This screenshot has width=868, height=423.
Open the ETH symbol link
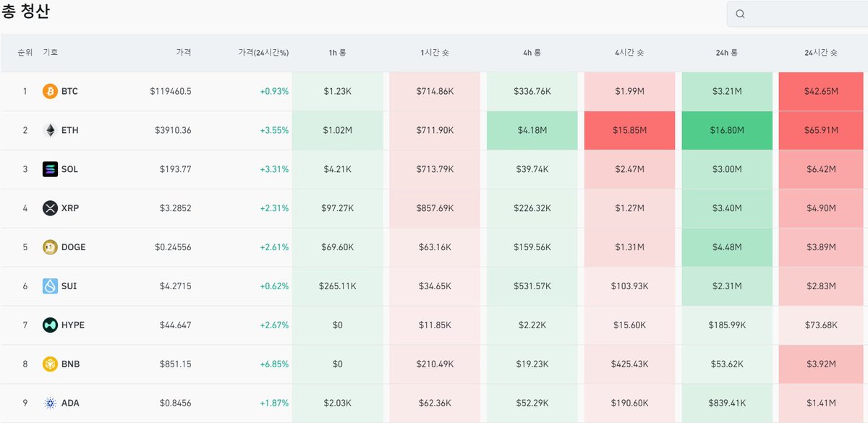[69, 131]
